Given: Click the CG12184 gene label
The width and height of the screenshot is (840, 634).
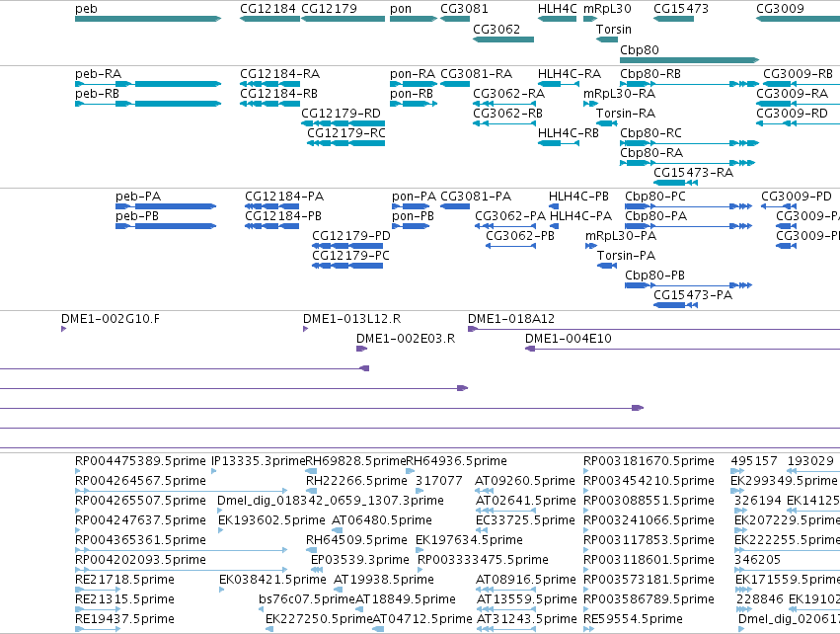Looking at the screenshot, I should 267,9.
